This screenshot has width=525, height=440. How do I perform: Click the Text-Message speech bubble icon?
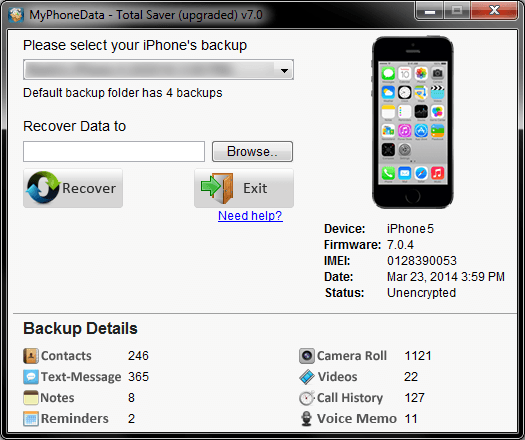[30, 377]
